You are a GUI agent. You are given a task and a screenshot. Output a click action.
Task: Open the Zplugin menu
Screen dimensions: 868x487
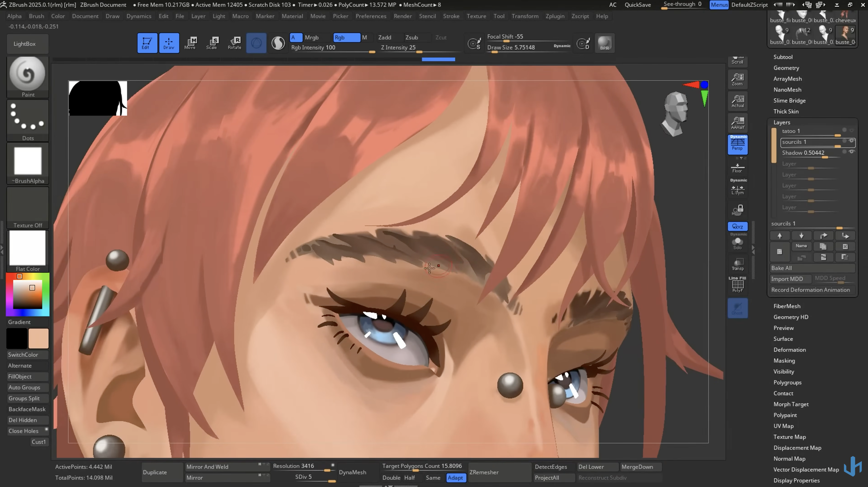(x=555, y=16)
